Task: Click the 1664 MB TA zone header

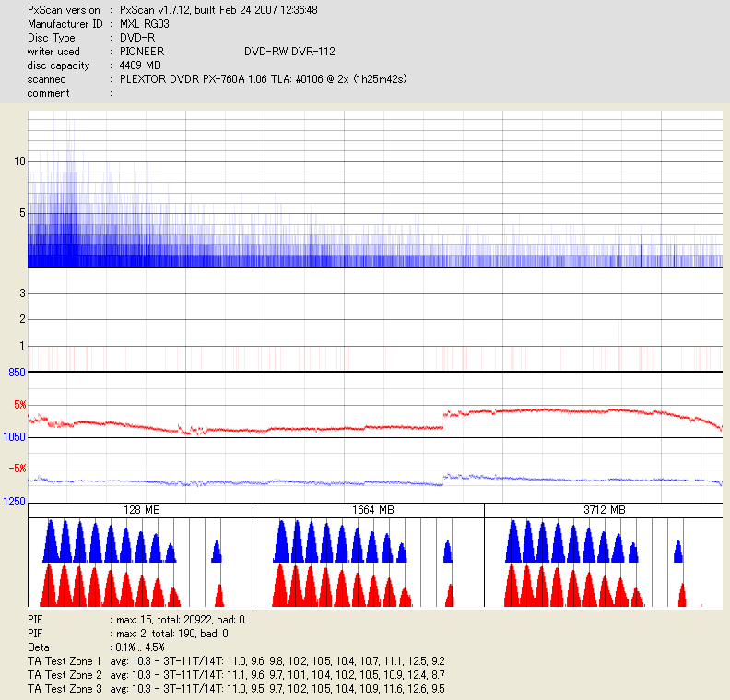Action: [373, 510]
